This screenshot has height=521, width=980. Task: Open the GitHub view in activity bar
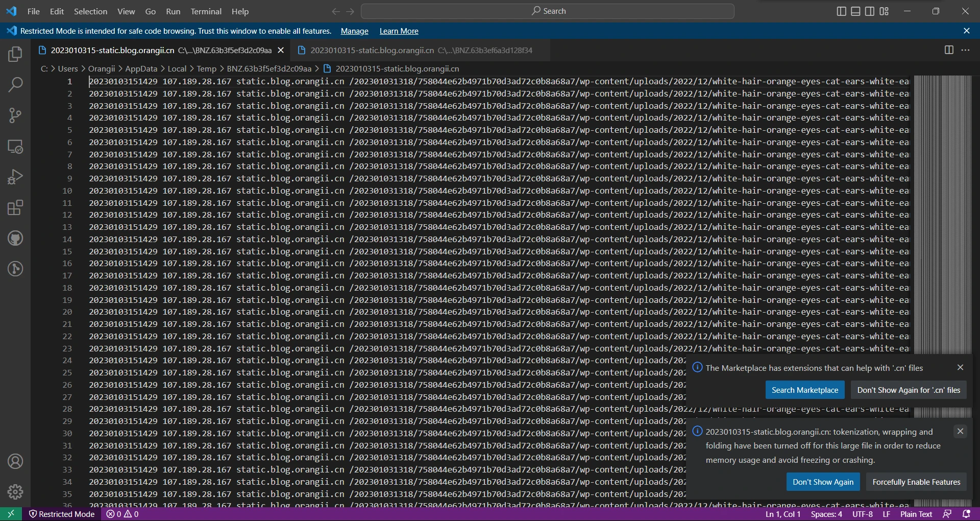tap(15, 238)
